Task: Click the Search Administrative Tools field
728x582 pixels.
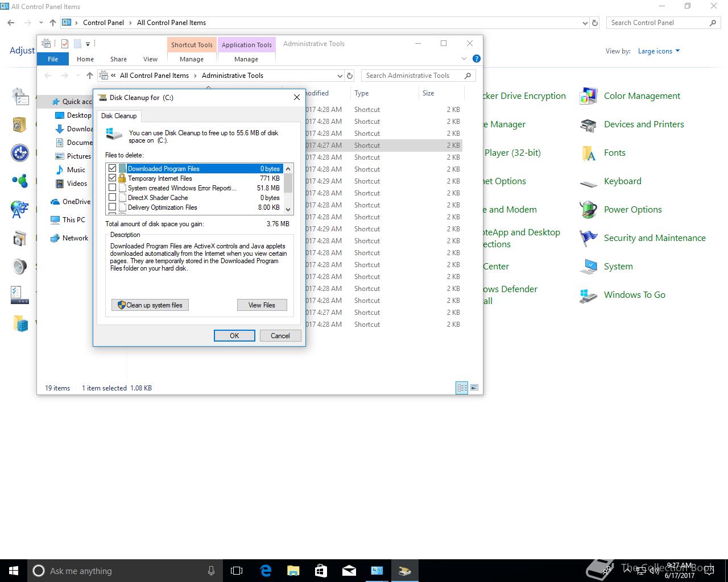Action: coord(418,76)
